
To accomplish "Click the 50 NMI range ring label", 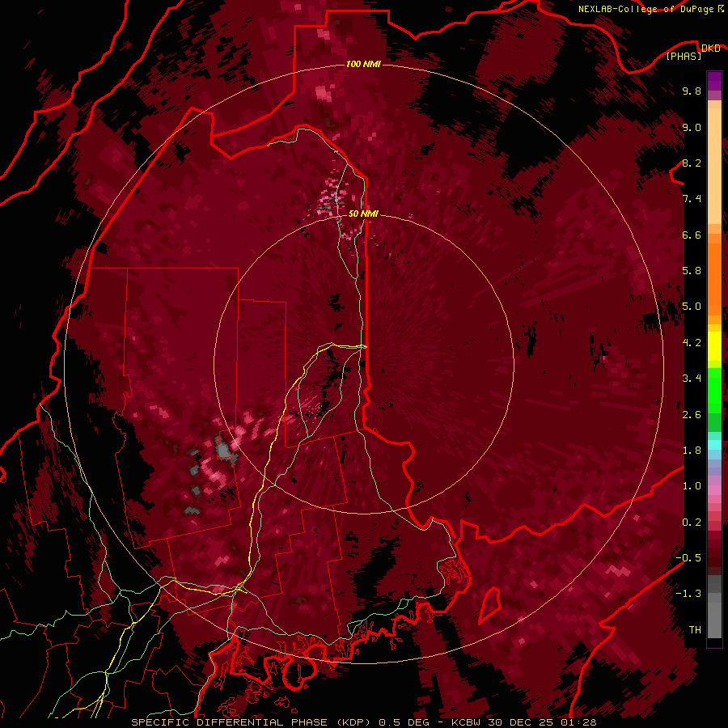I will click(x=363, y=214).
